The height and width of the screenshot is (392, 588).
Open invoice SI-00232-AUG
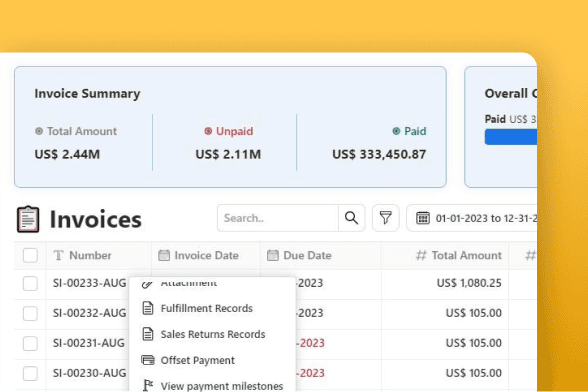[89, 313]
